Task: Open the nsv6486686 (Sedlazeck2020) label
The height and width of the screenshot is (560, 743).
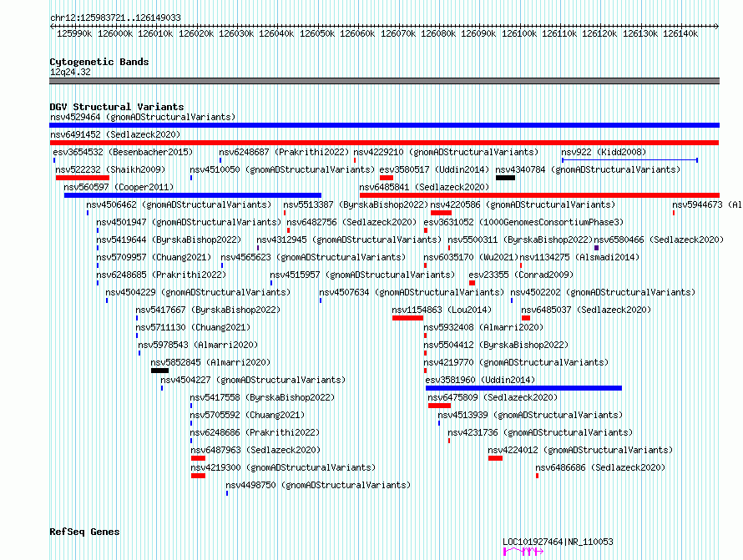Action: pyautogui.click(x=600, y=467)
